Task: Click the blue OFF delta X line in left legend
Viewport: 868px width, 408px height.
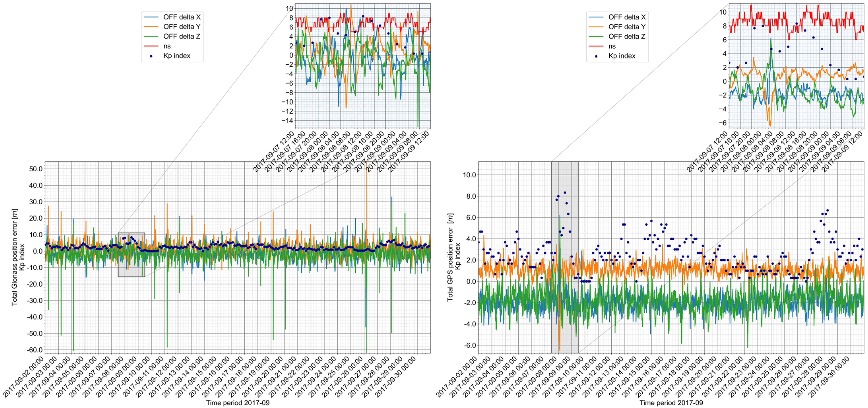Action: pyautogui.click(x=151, y=17)
